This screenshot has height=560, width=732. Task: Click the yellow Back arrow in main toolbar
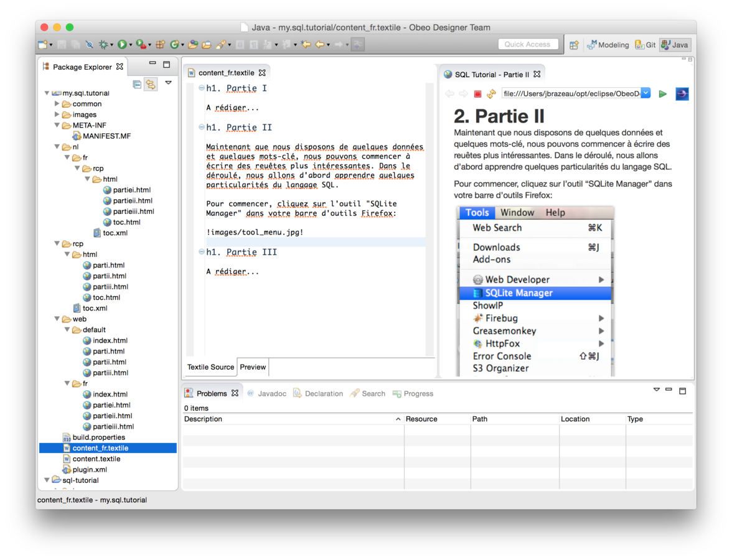click(x=320, y=44)
